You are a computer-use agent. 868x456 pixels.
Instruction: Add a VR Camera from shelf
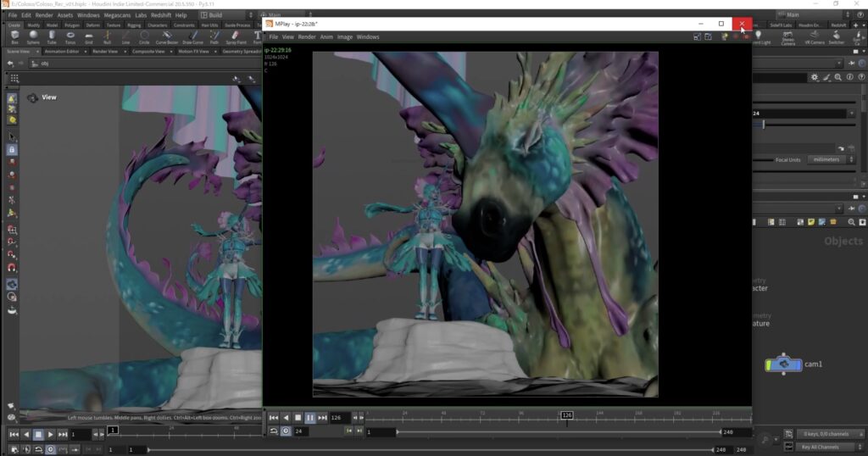814,37
